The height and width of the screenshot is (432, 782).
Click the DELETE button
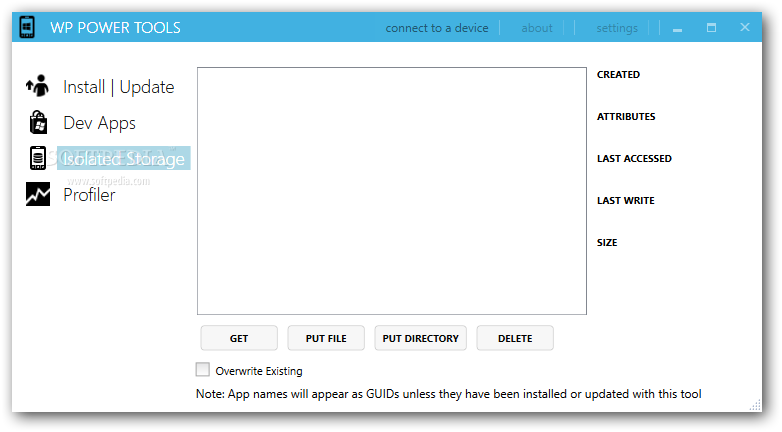pyautogui.click(x=515, y=338)
